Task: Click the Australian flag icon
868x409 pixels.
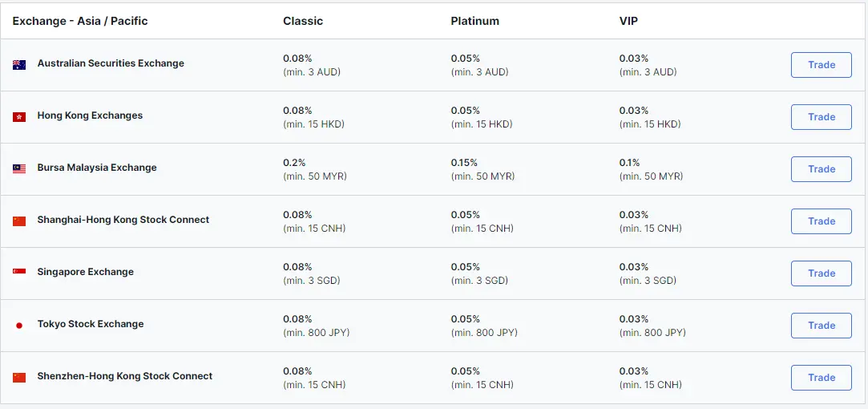Action: pyautogui.click(x=19, y=65)
